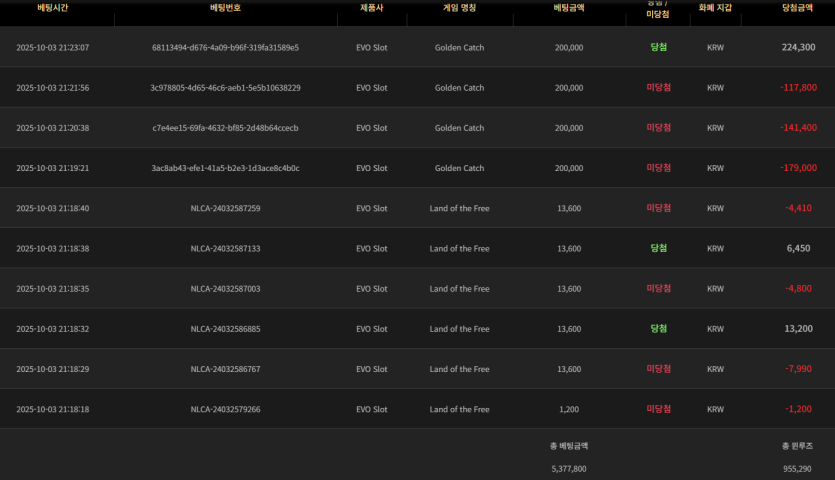Click loss amount -141,400

click(x=798, y=128)
